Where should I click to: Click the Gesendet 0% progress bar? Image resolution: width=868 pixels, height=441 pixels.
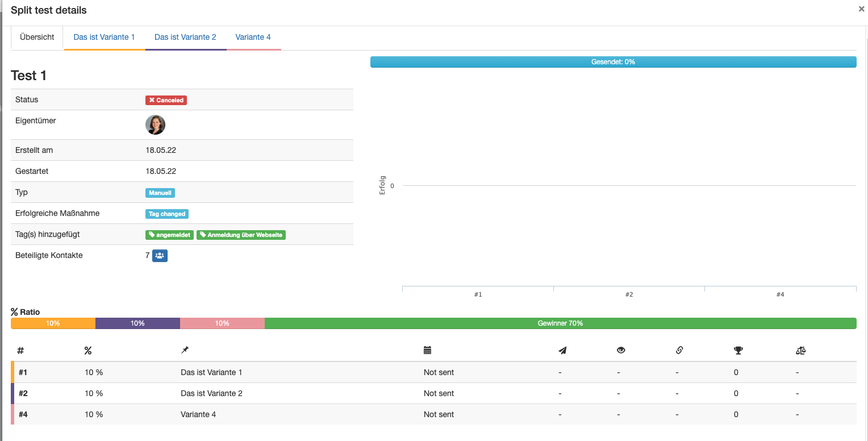[x=613, y=62]
